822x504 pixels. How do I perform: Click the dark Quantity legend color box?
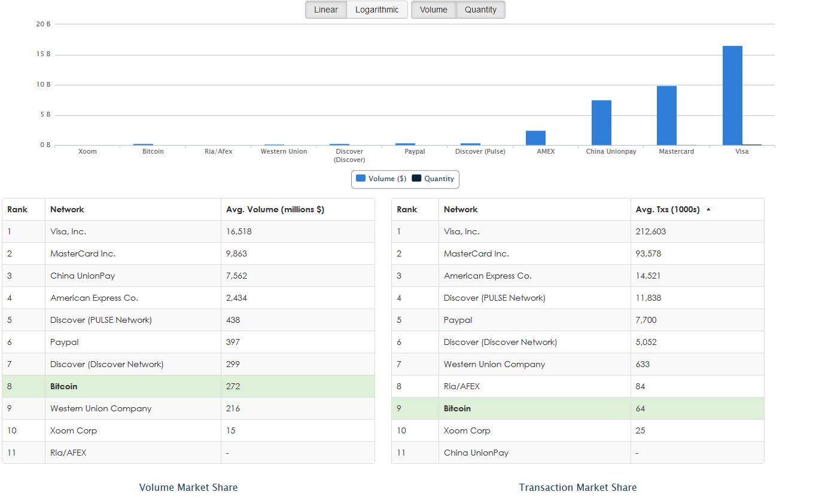coord(416,178)
